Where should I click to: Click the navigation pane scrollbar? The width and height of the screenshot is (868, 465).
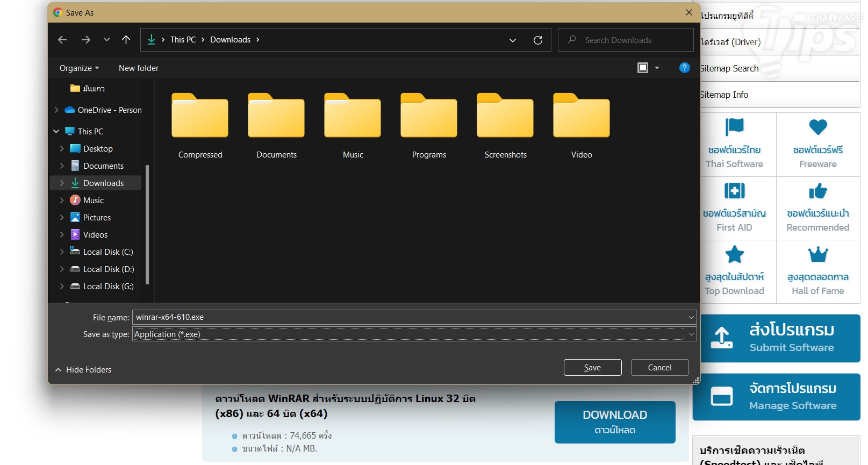(147, 224)
